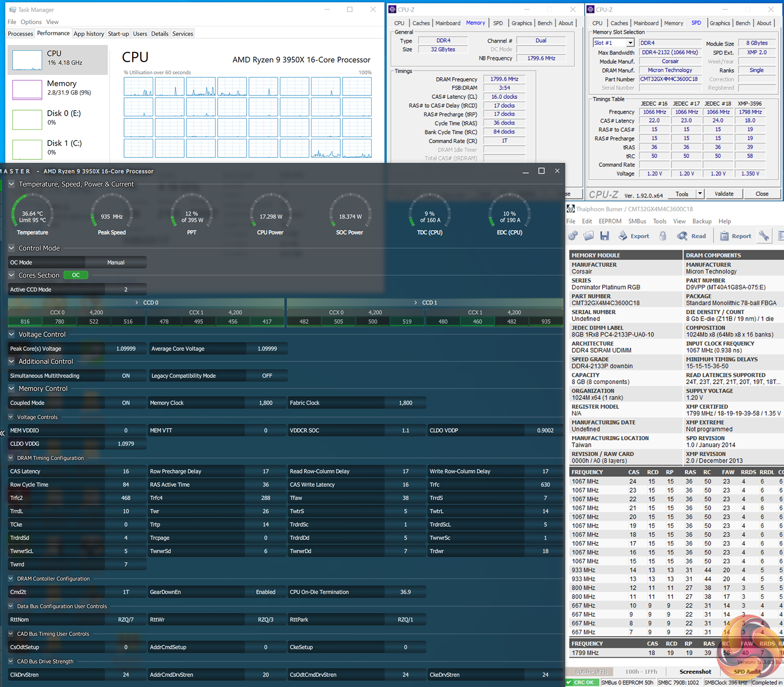Screen dimensions: 784x687
Task: Click the Export toolbar button
Action: point(634,236)
